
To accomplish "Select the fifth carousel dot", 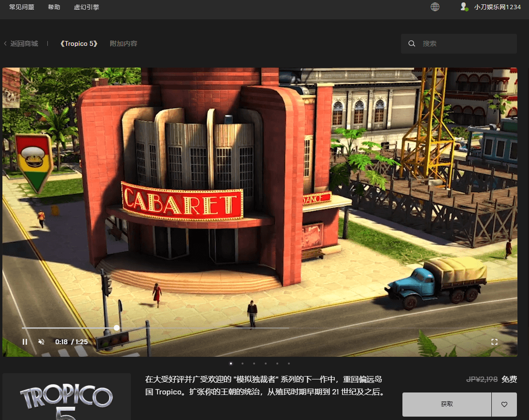I will click(x=277, y=364).
